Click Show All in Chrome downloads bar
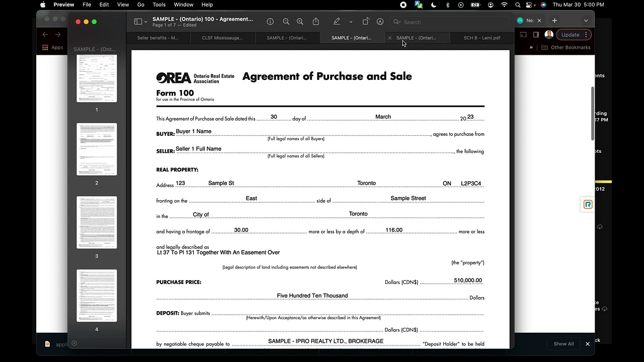 tap(563, 344)
